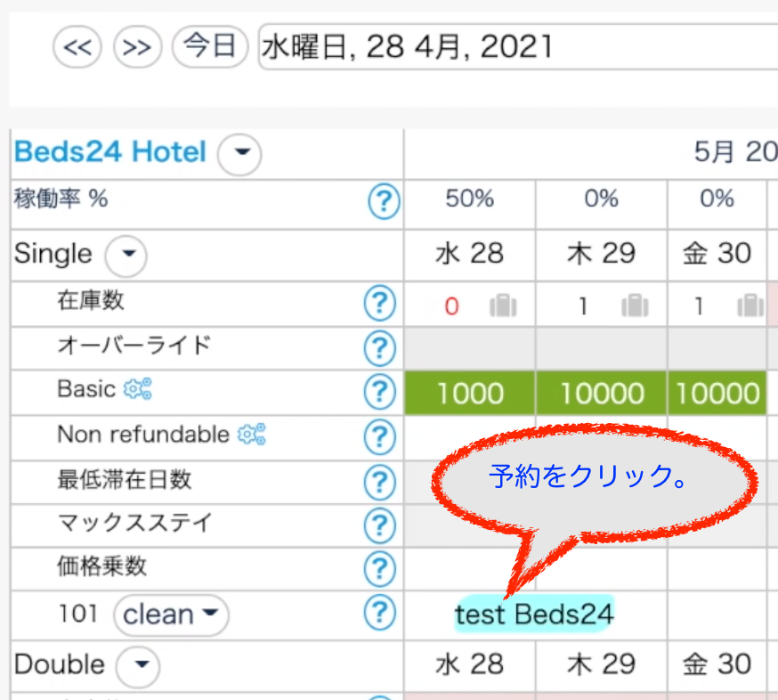Jump to today with 今日 button

209,46
